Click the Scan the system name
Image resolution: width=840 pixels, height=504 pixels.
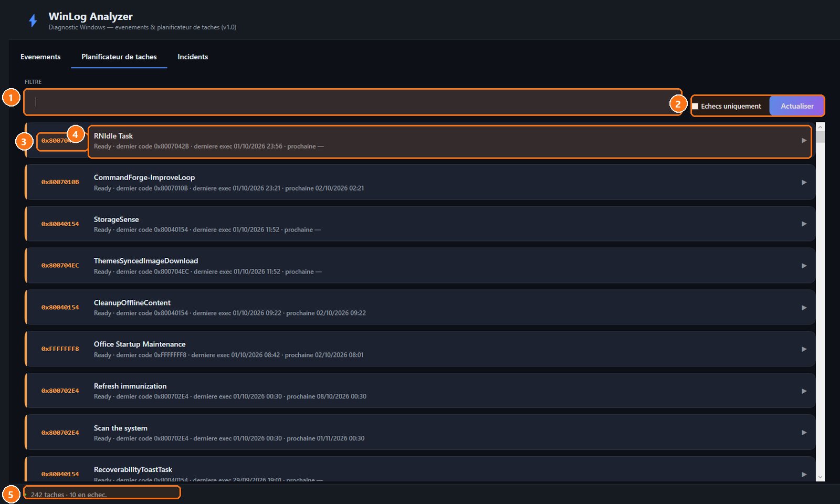click(x=121, y=428)
